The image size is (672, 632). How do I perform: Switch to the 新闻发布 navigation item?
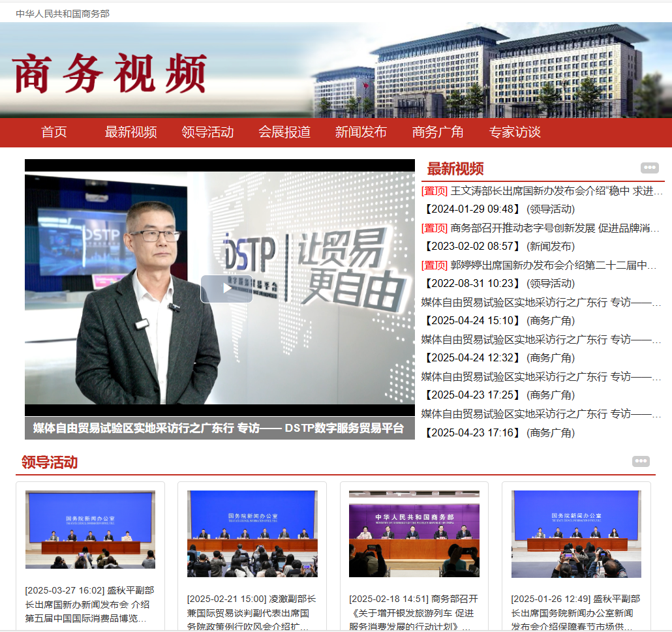(x=361, y=132)
